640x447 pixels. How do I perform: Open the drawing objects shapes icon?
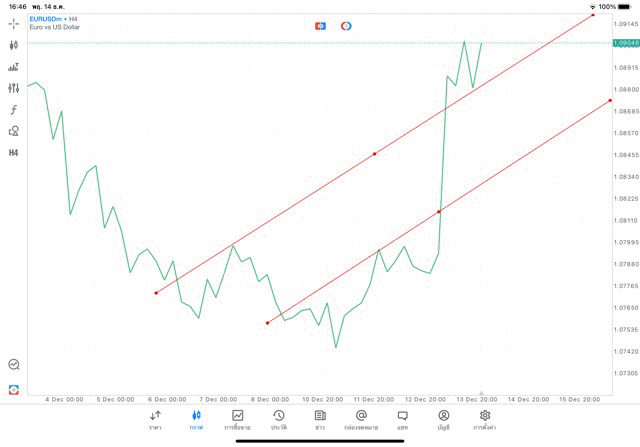(14, 131)
